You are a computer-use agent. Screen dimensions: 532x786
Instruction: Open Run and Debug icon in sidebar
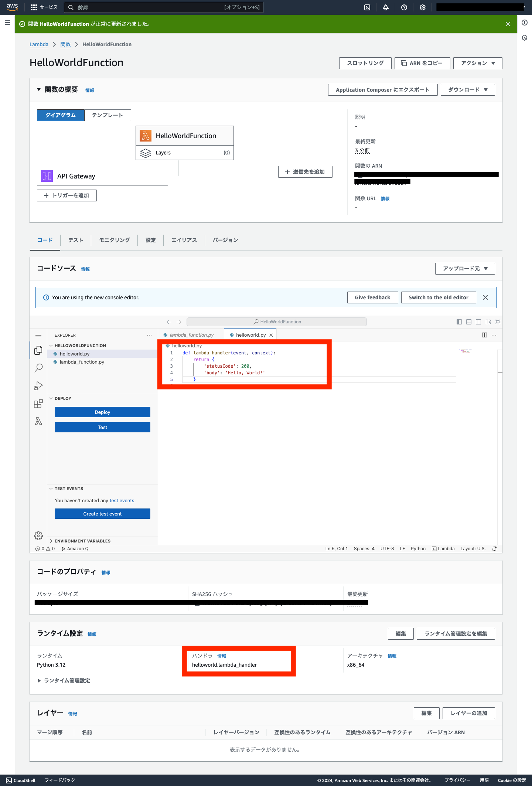pyautogui.click(x=38, y=386)
